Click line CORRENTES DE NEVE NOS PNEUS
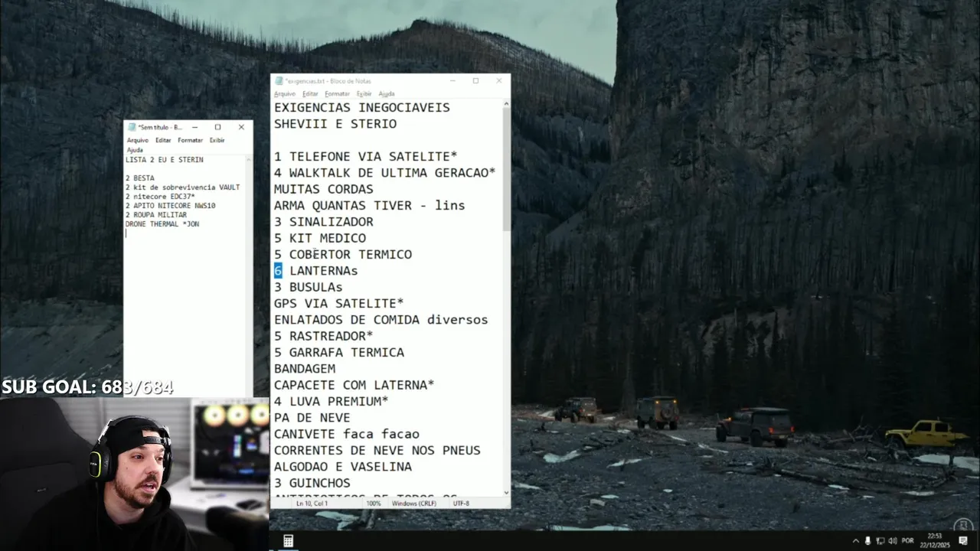The height and width of the screenshot is (551, 980). (x=377, y=450)
